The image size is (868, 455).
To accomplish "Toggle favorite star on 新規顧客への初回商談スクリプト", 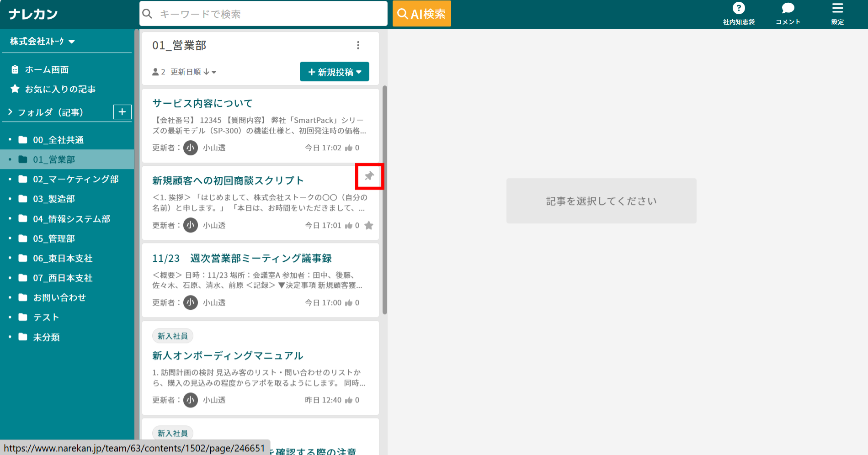I will (x=368, y=225).
